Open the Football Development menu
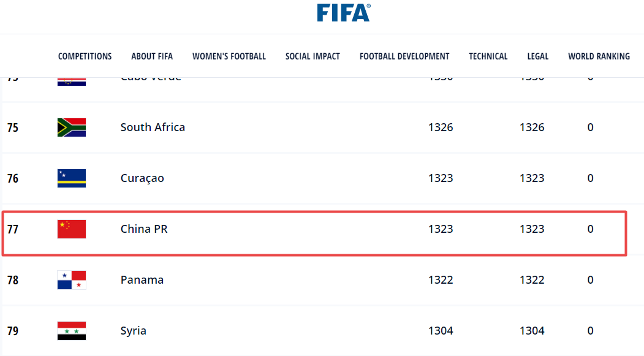This screenshot has width=644, height=356. point(404,56)
